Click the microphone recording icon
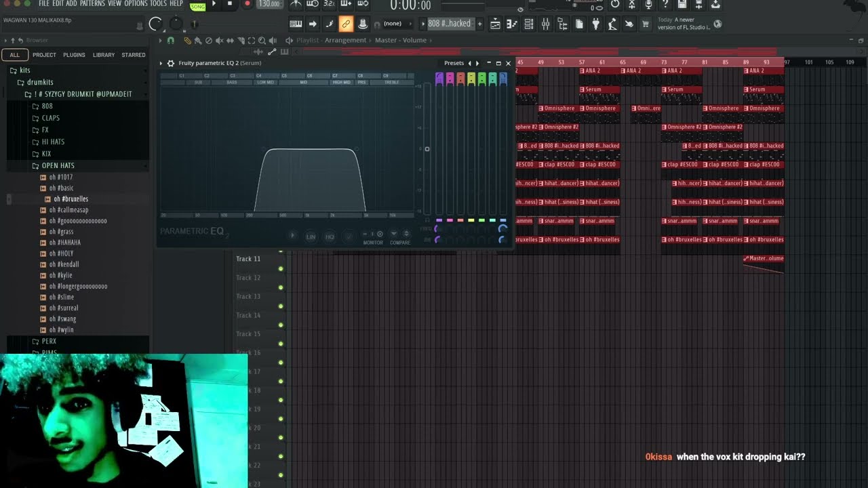 click(x=648, y=3)
